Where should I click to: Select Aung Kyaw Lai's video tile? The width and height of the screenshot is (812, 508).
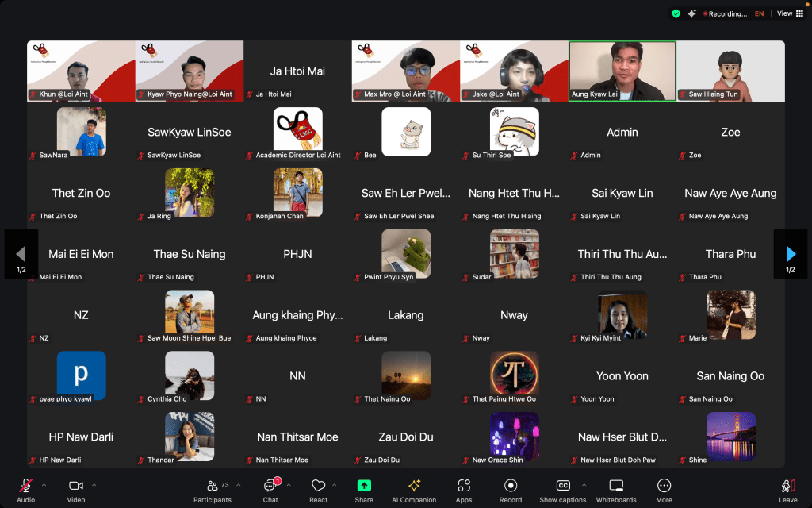coord(622,71)
